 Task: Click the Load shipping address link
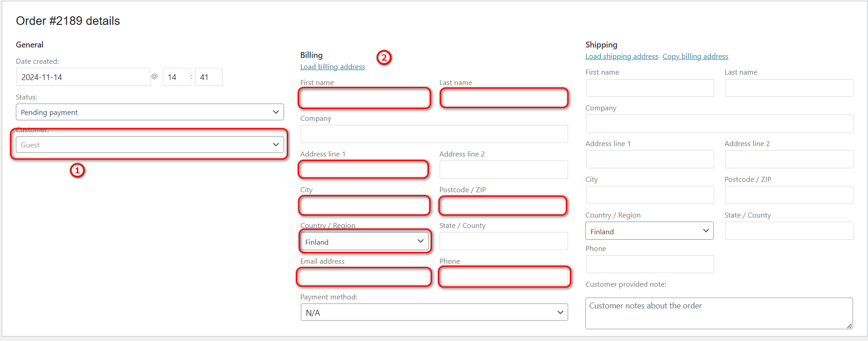click(621, 57)
